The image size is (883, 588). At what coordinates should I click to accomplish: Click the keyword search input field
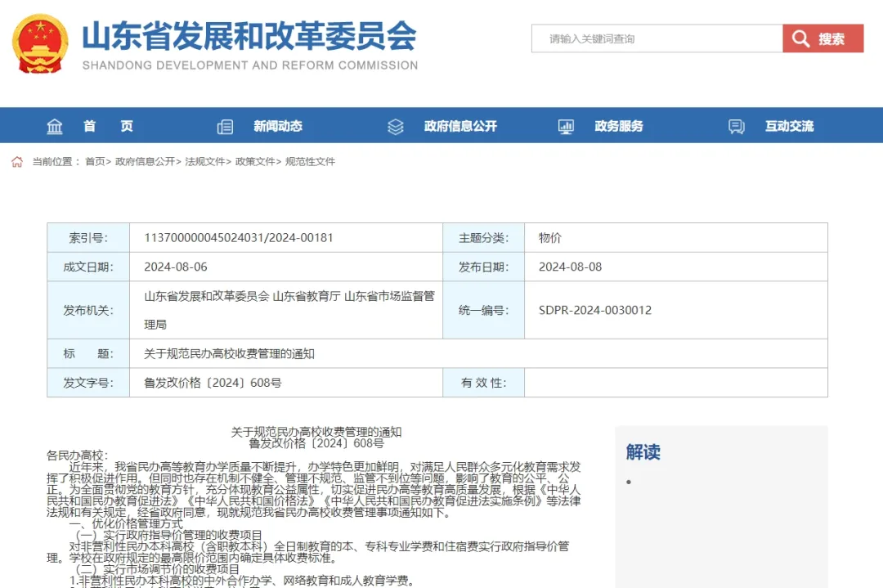point(654,38)
